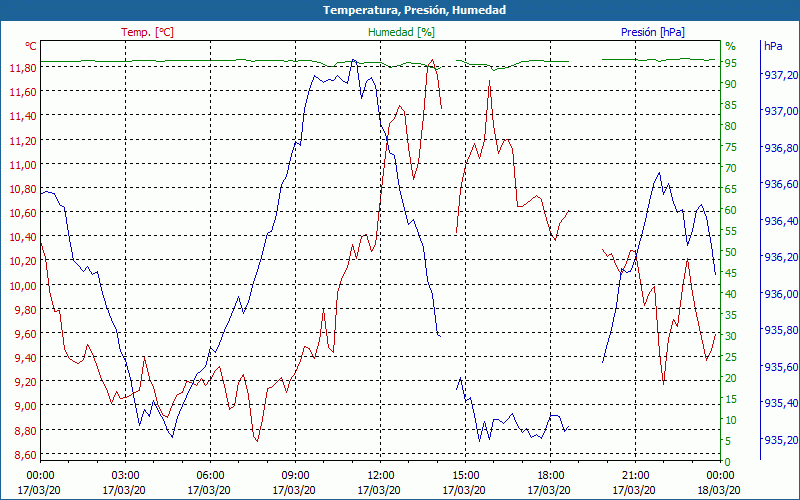Click the 9,60 temperature axis value
800x500 pixels.
pyautogui.click(x=25, y=334)
